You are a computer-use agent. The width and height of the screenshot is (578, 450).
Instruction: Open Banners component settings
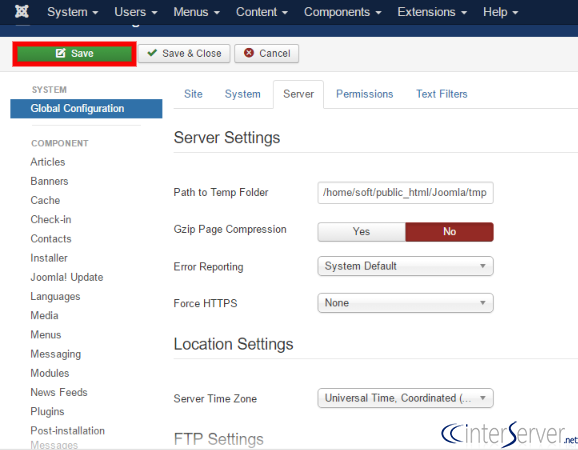49,181
